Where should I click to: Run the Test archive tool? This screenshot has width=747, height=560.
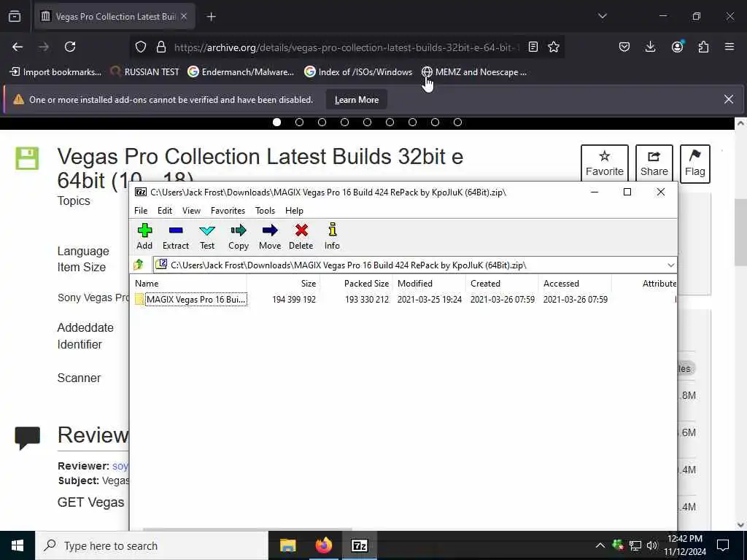(207, 237)
